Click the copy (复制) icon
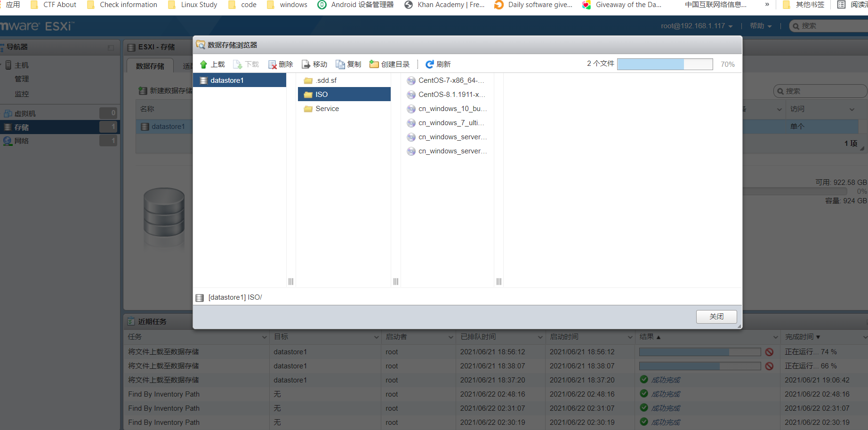 pyautogui.click(x=340, y=64)
